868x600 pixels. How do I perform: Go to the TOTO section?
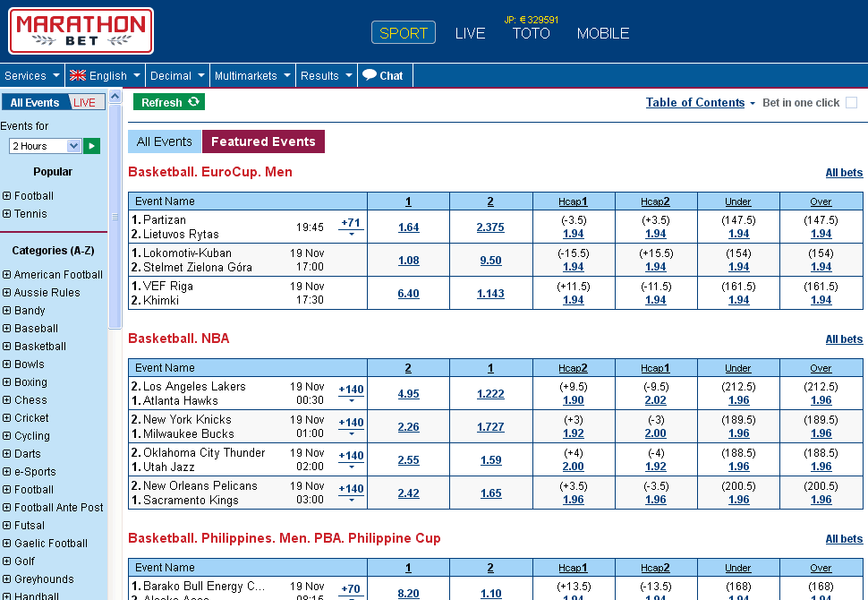[531, 33]
